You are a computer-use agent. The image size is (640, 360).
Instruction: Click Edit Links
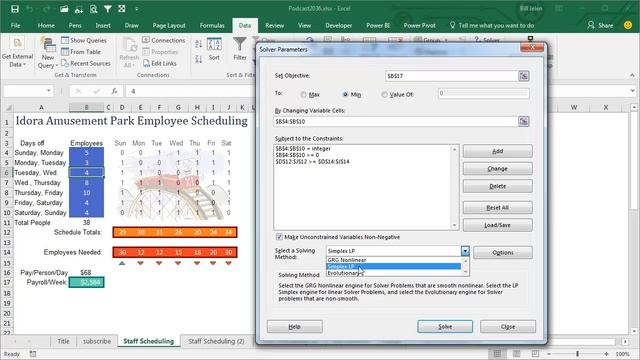pyautogui.click(x=160, y=63)
